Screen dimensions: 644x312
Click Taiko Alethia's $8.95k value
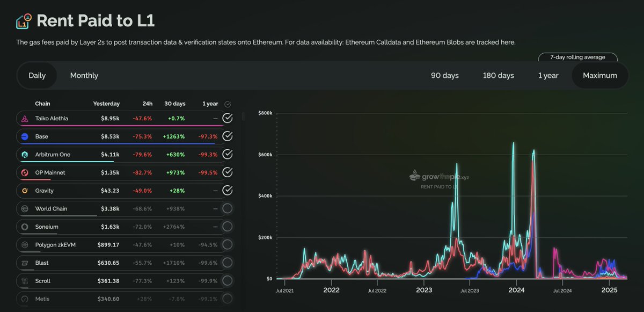coord(111,119)
